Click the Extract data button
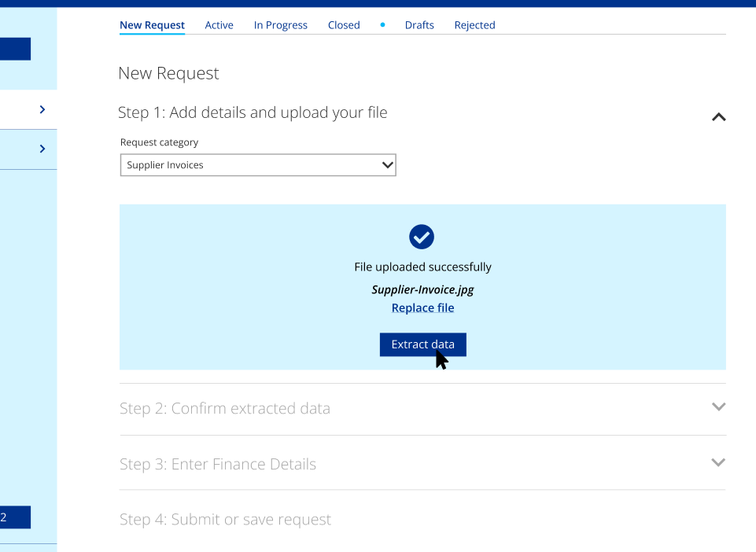 click(x=422, y=344)
